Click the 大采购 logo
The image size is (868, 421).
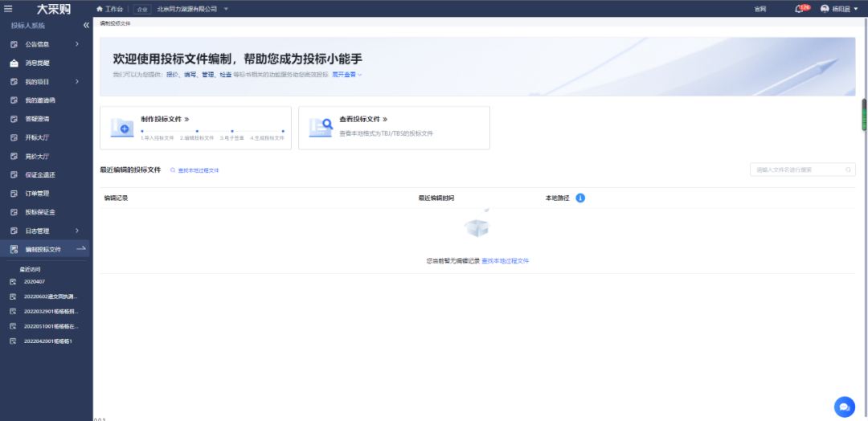[x=55, y=9]
